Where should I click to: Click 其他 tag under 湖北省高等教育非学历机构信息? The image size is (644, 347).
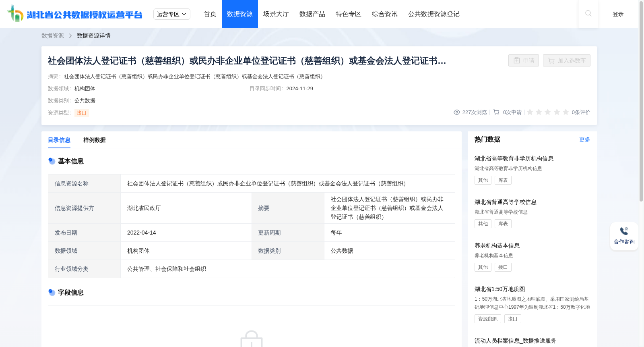coord(483,180)
